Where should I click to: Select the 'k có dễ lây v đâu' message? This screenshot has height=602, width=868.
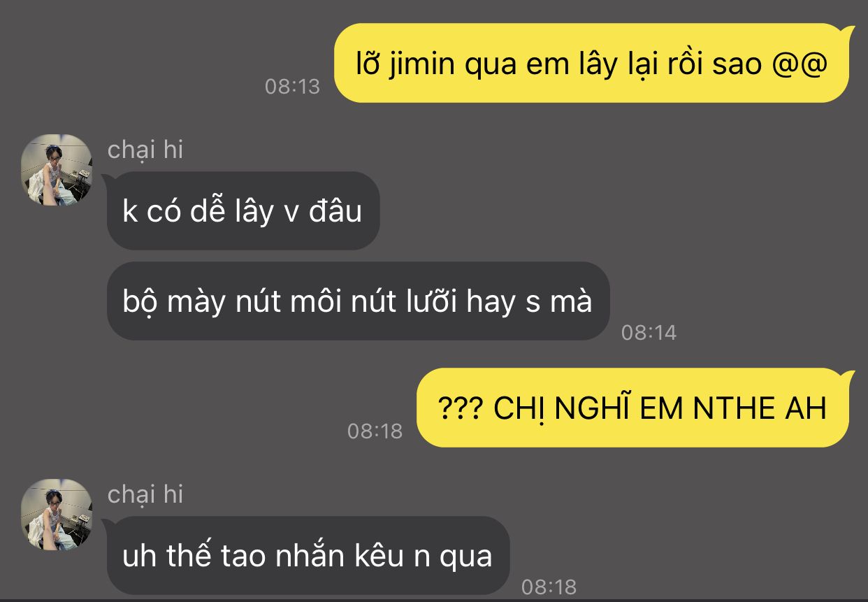[x=243, y=211]
